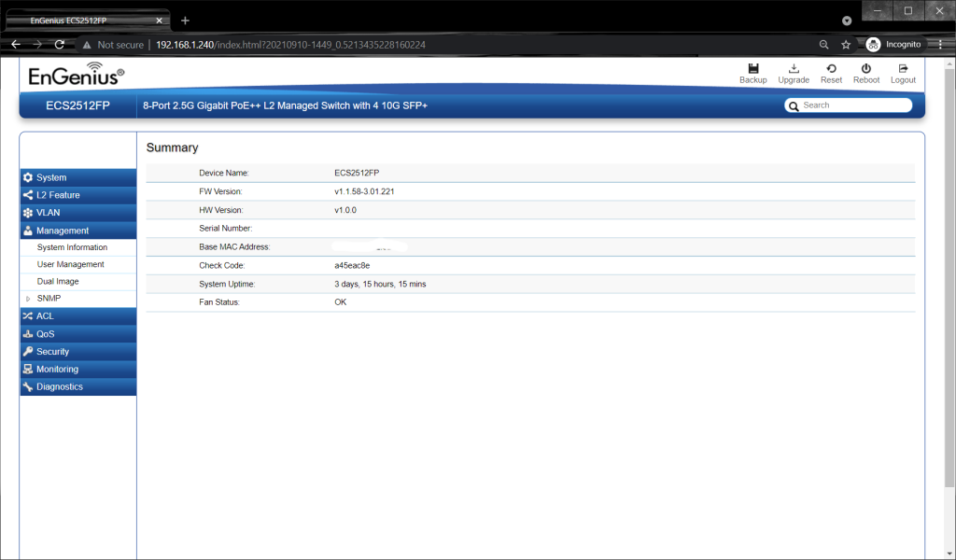Click the Backup floppy disk icon
956x560 pixels.
pos(753,68)
